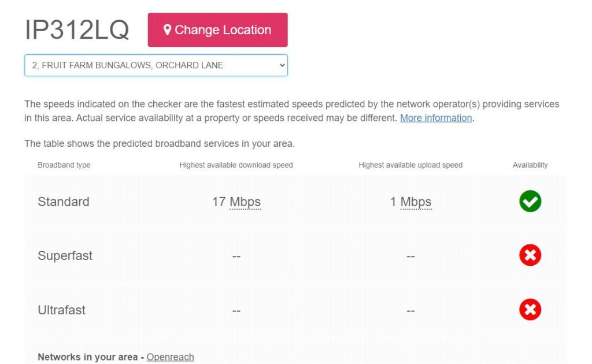
Task: Click the red cross icon for Superfast
Action: pos(530,255)
